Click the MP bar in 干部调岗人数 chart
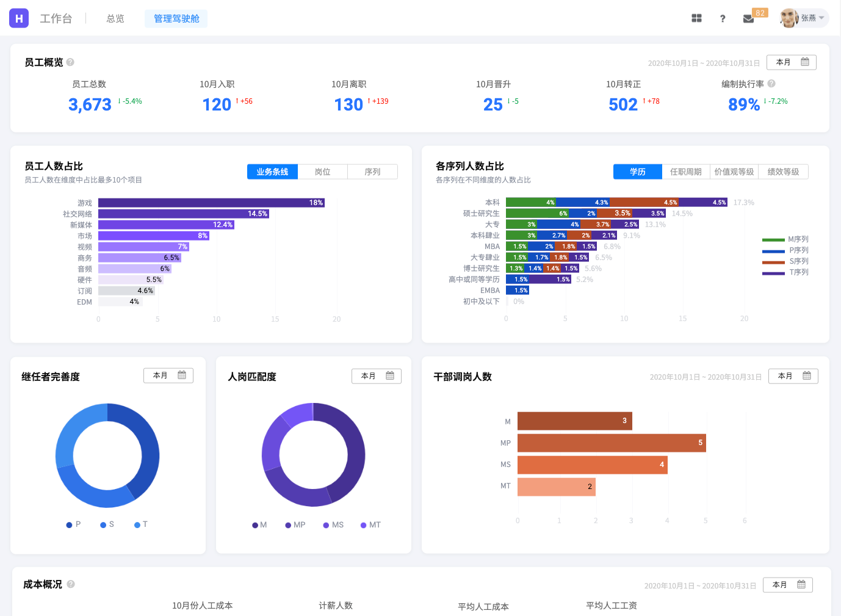This screenshot has width=841, height=616. click(611, 443)
